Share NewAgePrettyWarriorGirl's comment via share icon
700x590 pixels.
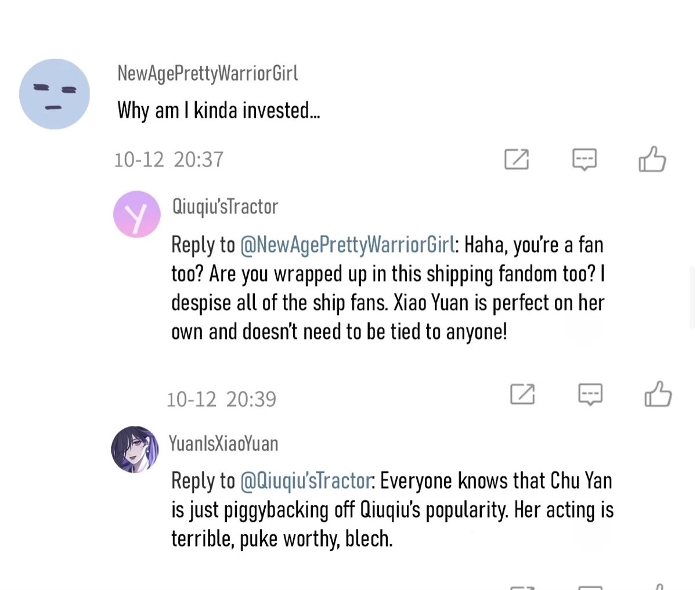click(517, 159)
